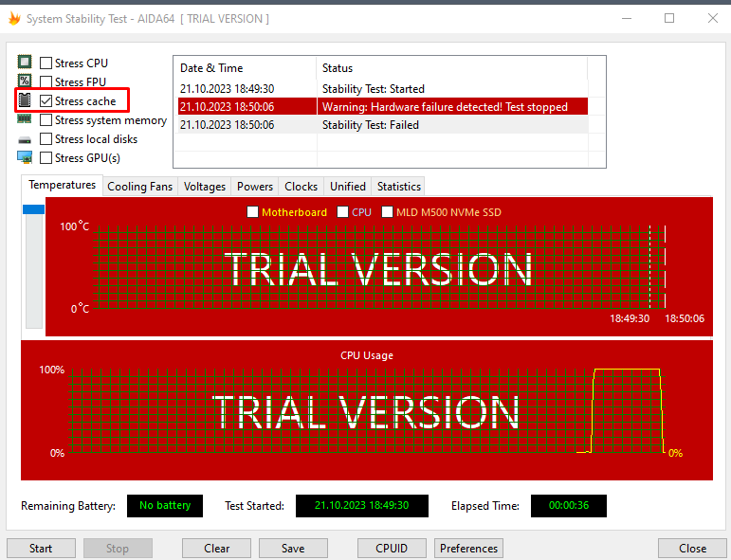Clear the test log with Clear button

coord(216,549)
